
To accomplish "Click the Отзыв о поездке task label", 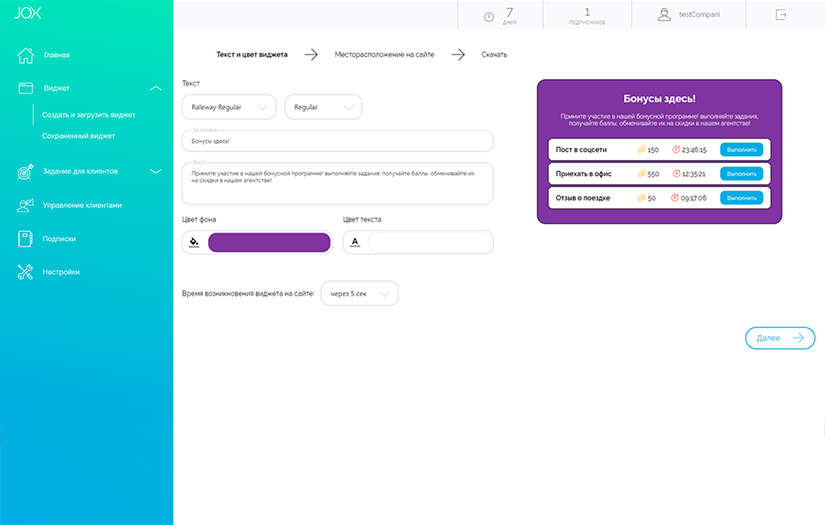I will (583, 198).
